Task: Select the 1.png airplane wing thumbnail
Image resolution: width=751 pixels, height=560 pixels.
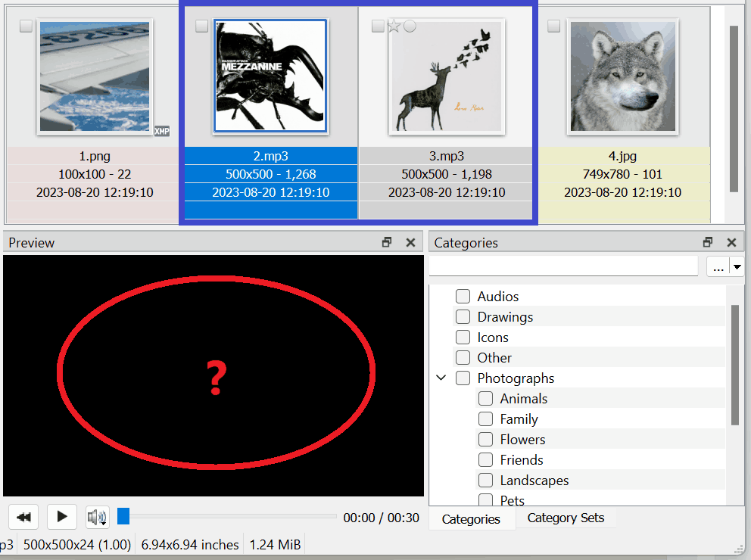Action: (x=95, y=76)
